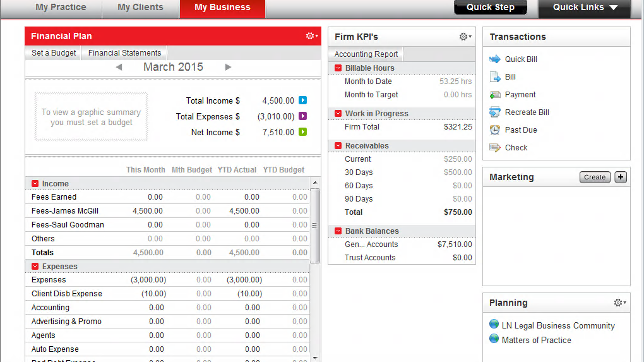
Task: Click the Quick Step button
Action: click(491, 8)
